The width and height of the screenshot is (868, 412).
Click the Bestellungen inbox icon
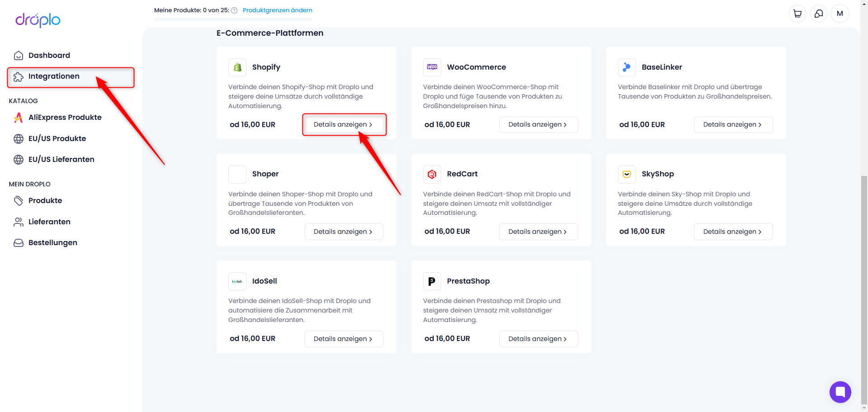pyautogui.click(x=19, y=243)
